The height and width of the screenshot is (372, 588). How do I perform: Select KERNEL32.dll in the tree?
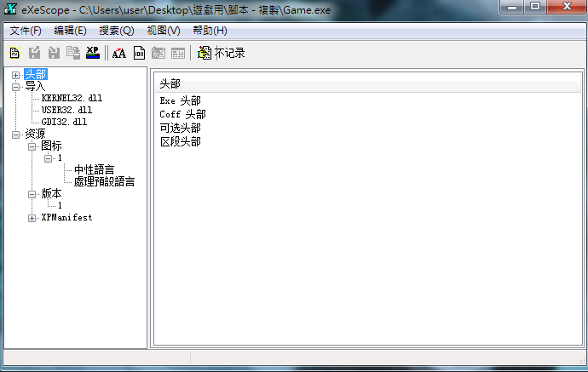click(x=72, y=98)
